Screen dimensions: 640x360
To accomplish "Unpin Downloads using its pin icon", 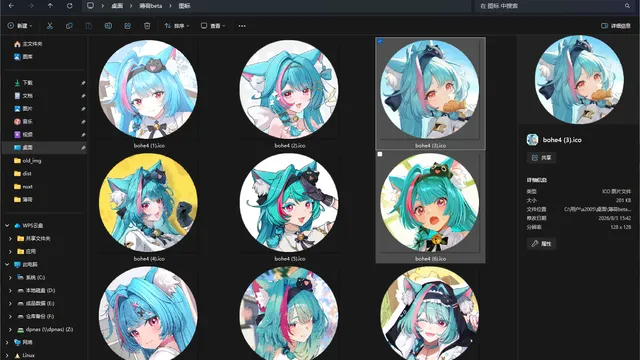I will (83, 83).
